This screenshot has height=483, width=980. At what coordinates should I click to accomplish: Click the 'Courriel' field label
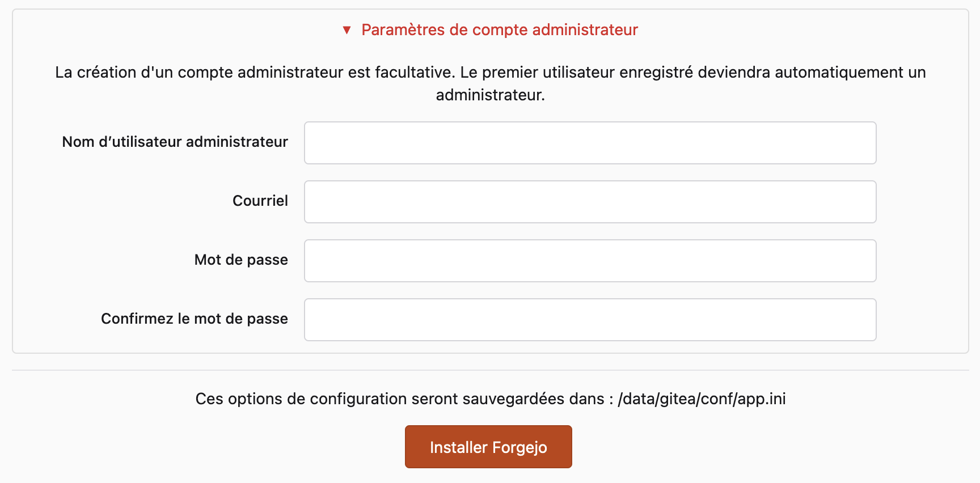click(x=260, y=201)
